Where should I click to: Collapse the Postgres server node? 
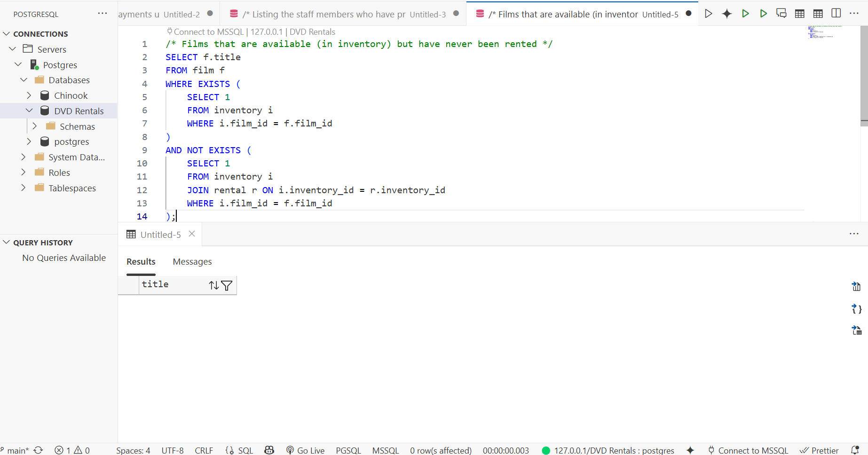[18, 64]
